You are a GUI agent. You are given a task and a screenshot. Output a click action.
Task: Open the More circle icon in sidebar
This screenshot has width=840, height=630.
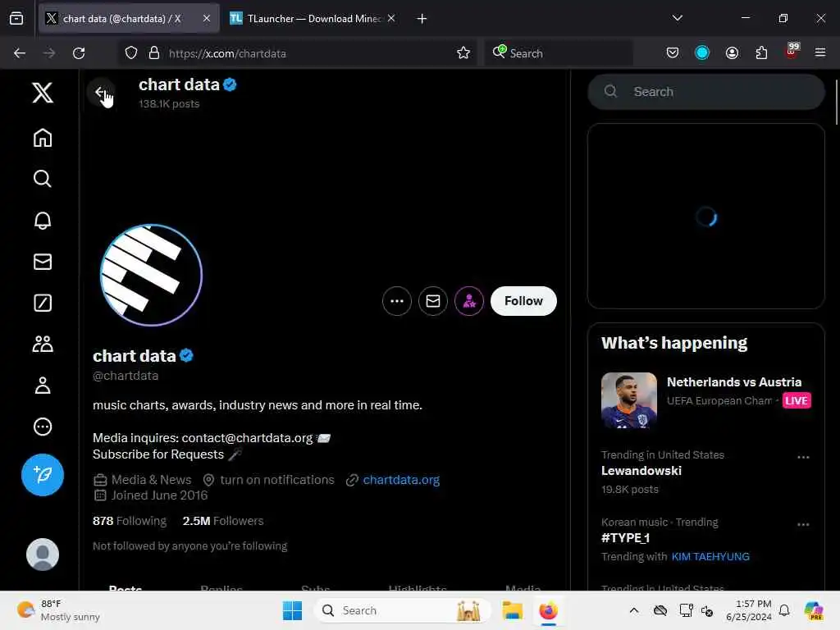(43, 427)
